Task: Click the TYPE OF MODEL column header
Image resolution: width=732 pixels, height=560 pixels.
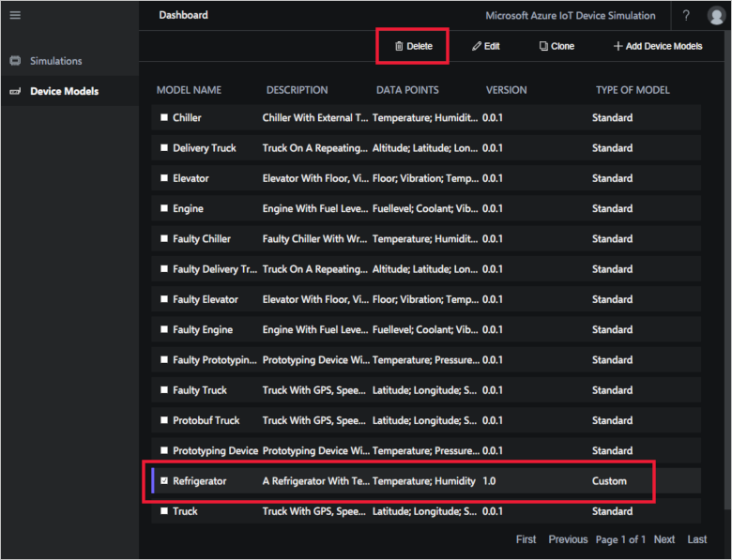Action: [x=633, y=90]
